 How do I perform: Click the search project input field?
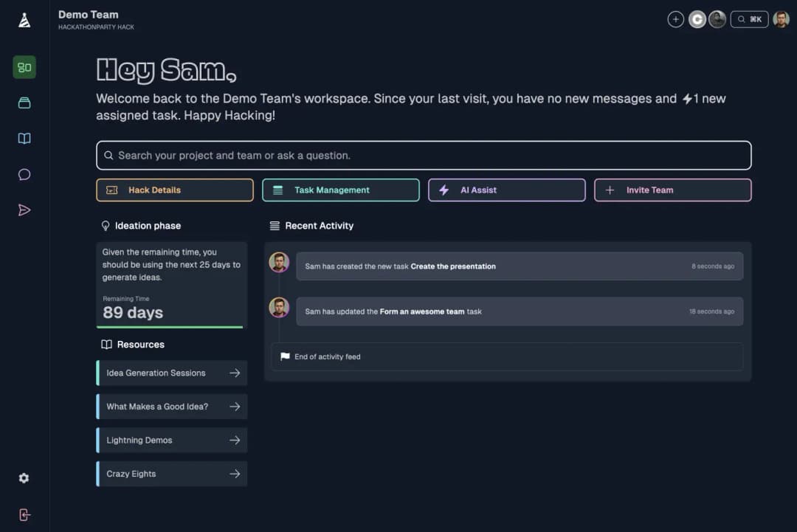point(424,156)
